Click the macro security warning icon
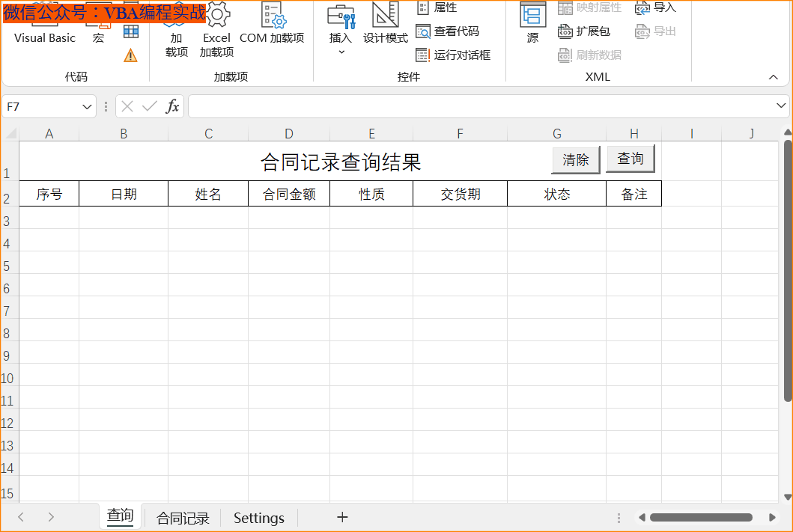Viewport: 793px width, 532px height. pyautogui.click(x=130, y=55)
